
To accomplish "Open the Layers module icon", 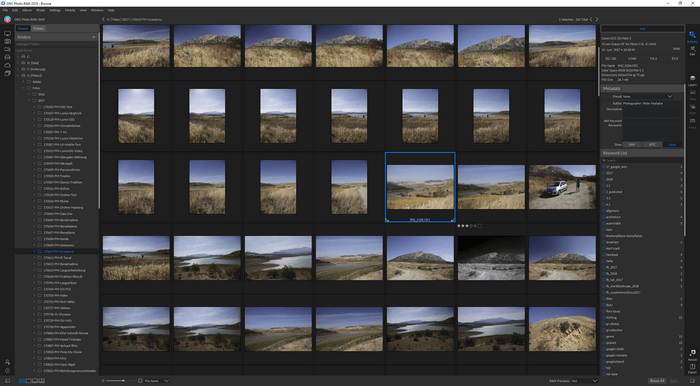I will point(692,79).
